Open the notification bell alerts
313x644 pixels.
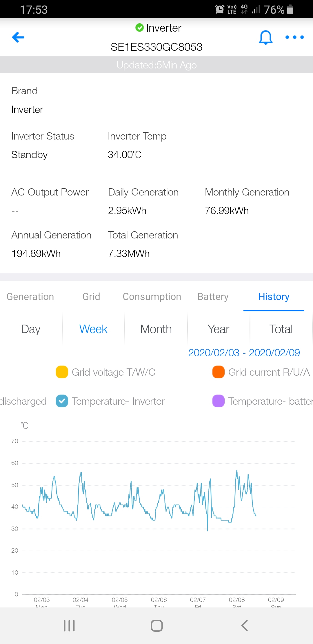coord(265,37)
